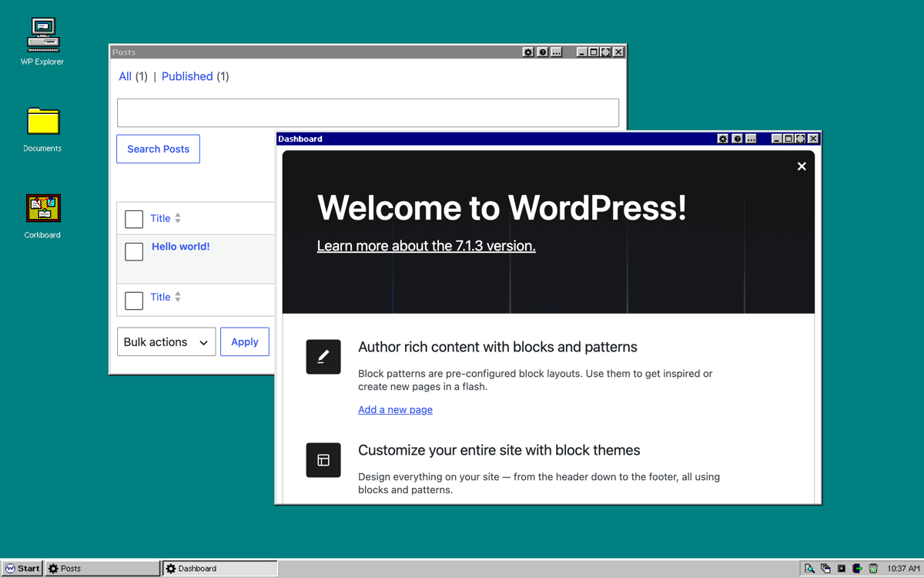Click the gear icon in the Posts title bar

point(528,52)
